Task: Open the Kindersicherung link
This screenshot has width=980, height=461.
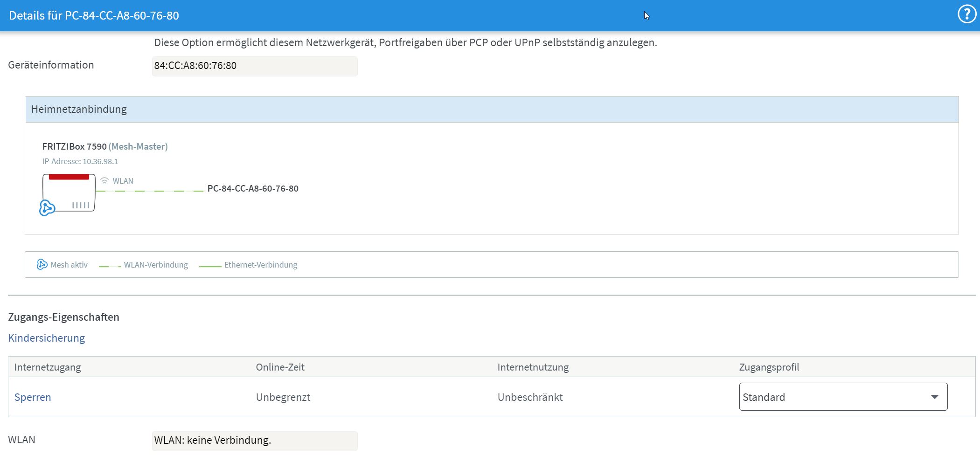Action: tap(47, 338)
